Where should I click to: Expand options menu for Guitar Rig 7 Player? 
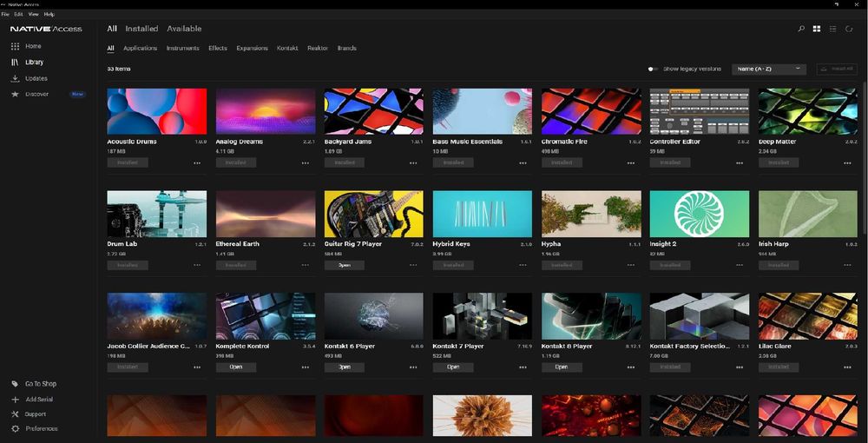coord(413,265)
